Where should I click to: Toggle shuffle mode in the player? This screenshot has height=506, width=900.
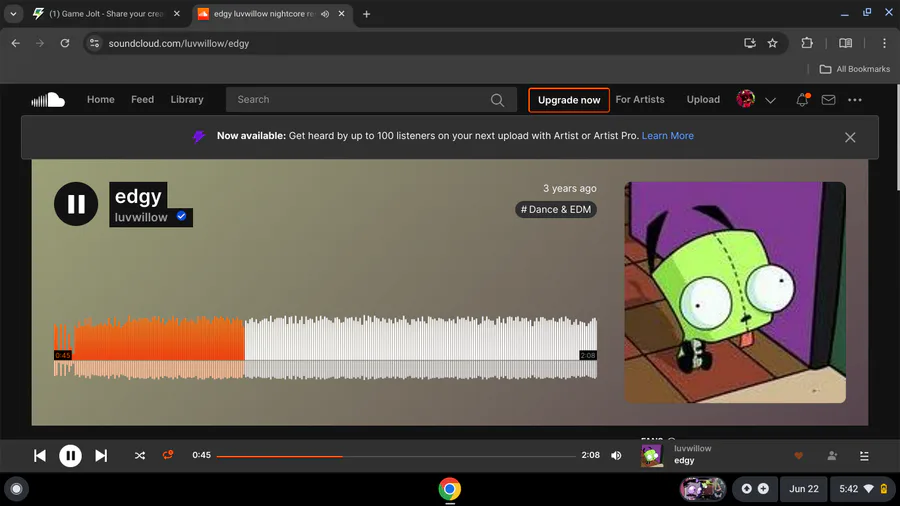(139, 456)
